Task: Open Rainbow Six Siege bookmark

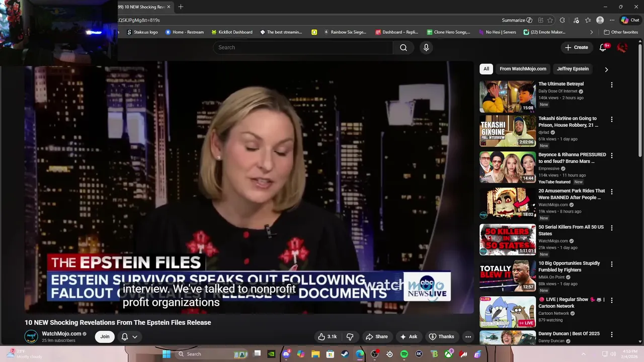Action: (x=345, y=32)
